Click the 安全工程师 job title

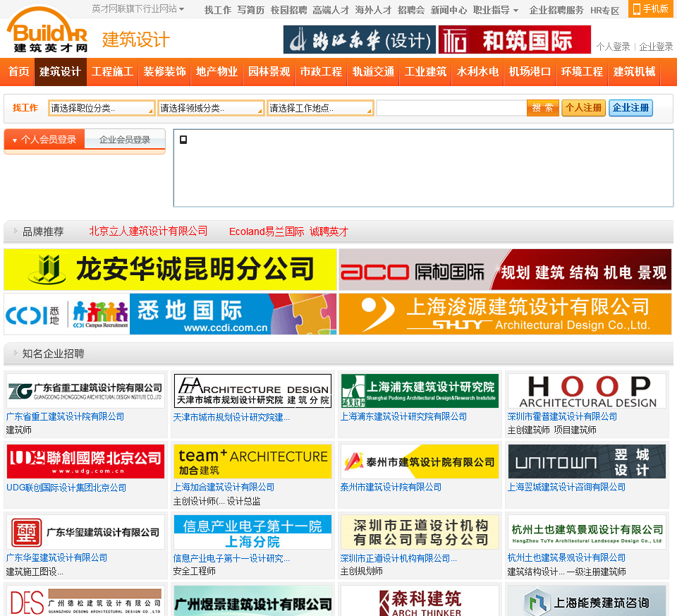(195, 571)
